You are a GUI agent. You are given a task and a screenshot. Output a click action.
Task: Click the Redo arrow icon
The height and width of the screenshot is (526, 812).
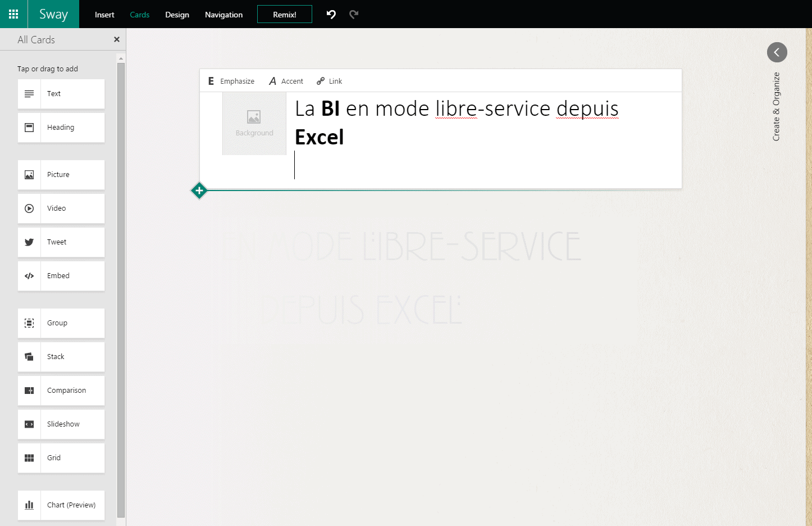coord(354,14)
